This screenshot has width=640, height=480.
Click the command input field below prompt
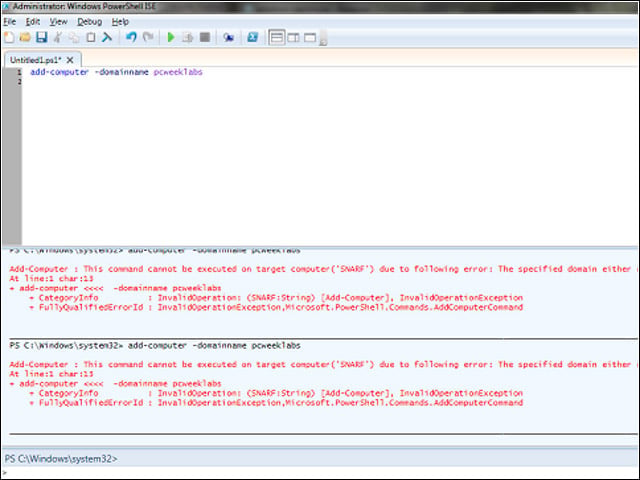320,473
